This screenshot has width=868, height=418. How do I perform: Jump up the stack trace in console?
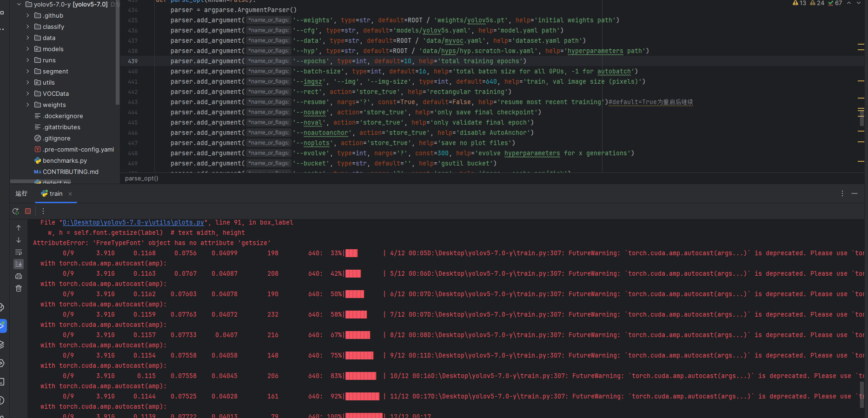(19, 228)
